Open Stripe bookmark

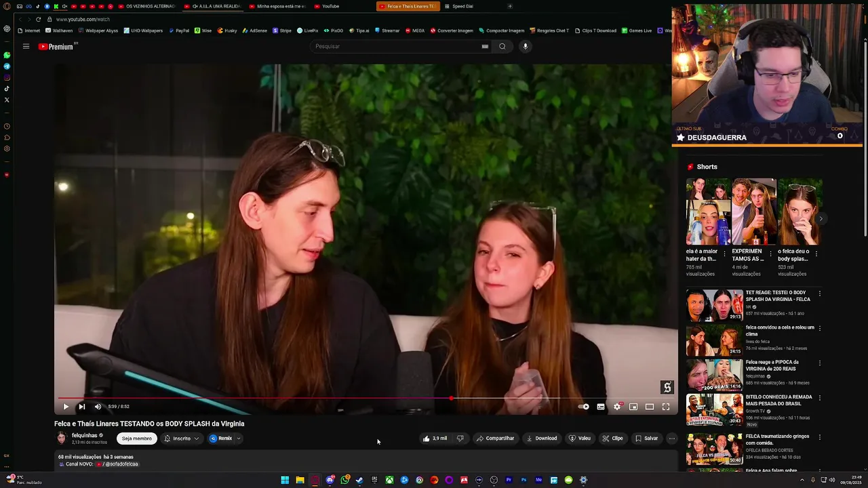pos(282,30)
